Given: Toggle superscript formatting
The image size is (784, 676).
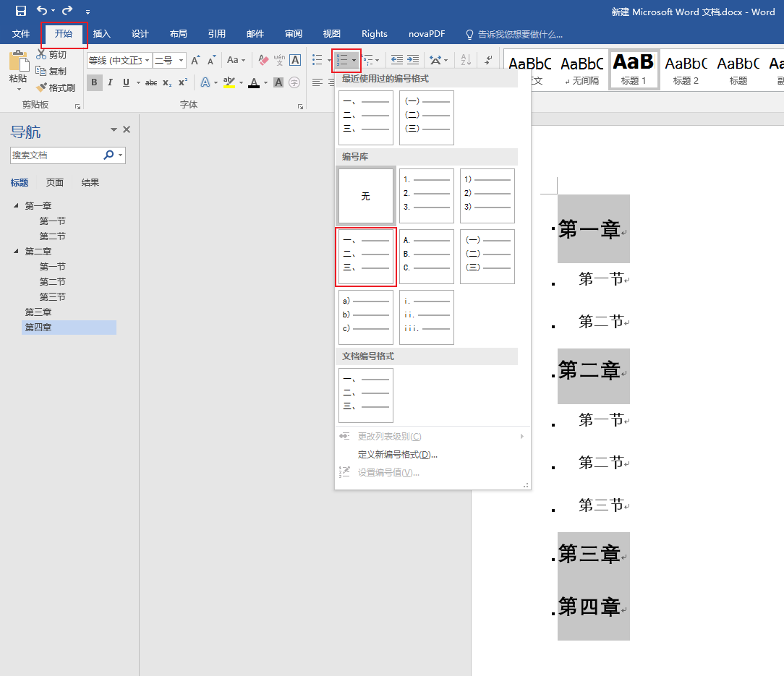Looking at the screenshot, I should click(183, 82).
